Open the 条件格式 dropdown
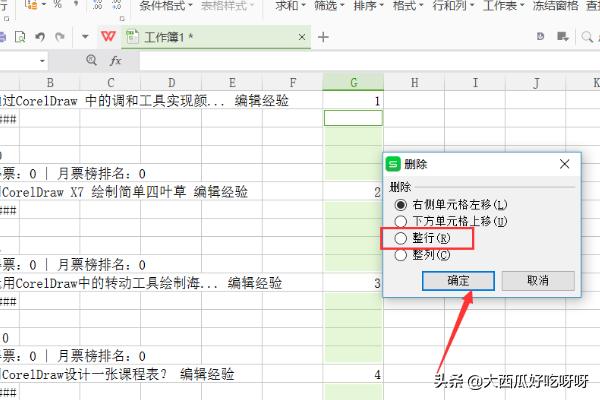The image size is (600, 400). pyautogui.click(x=166, y=5)
